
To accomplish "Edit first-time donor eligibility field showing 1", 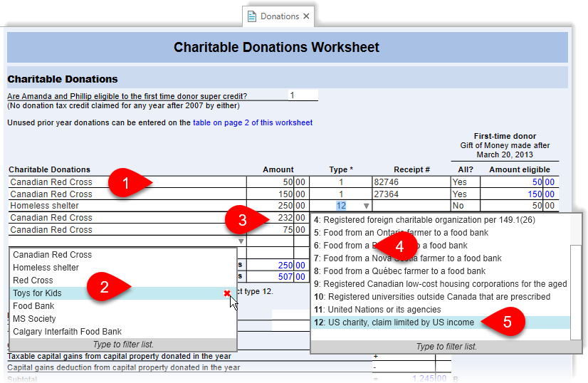I will (x=303, y=95).
